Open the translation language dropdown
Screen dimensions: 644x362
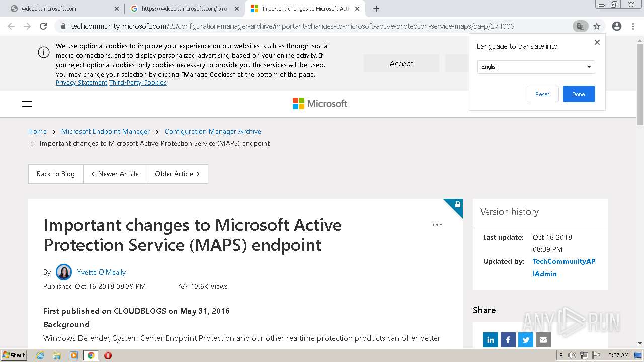pyautogui.click(x=536, y=67)
